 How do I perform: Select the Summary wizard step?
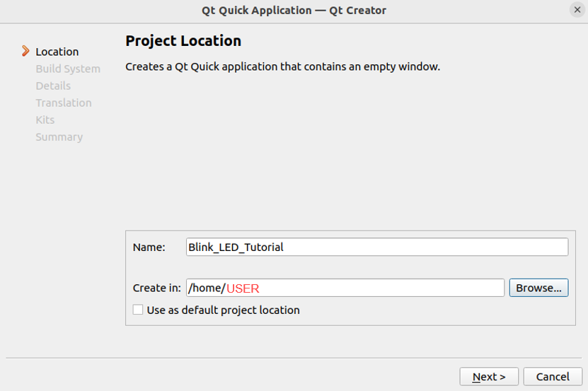point(59,137)
